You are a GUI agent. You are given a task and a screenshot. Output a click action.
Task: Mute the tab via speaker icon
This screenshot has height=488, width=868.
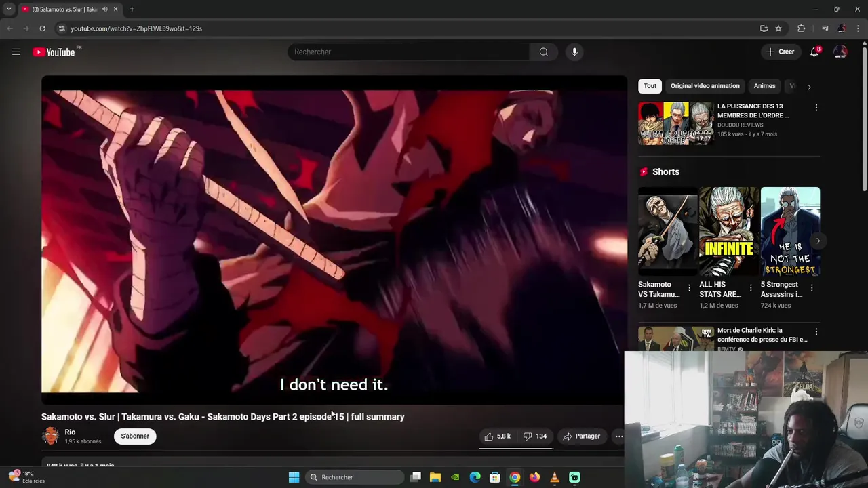coord(105,9)
